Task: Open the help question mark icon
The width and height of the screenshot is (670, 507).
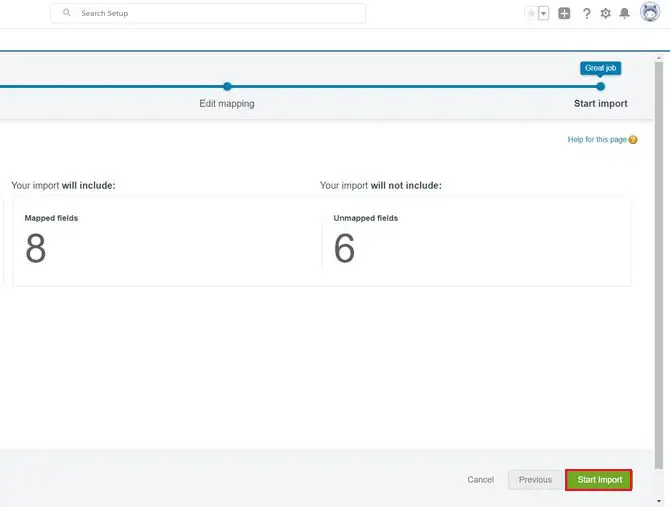Action: tap(587, 14)
